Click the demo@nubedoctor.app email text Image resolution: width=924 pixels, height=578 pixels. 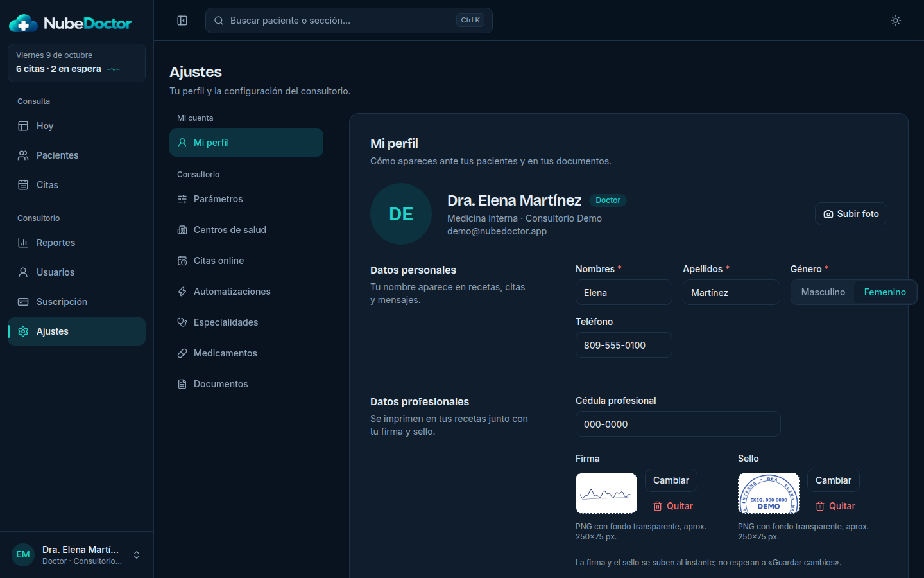497,231
